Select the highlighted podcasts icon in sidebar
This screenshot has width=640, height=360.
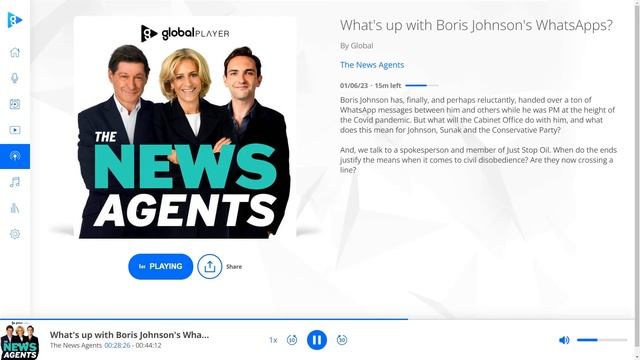(x=15, y=156)
